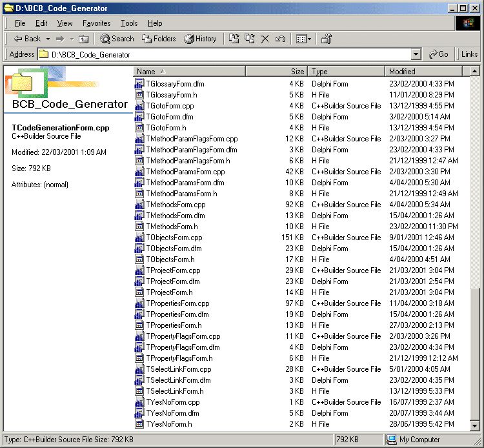This screenshot has width=484, height=448.
Task: Open the Back button history dropdown arrow
Action: pyautogui.click(x=48, y=39)
